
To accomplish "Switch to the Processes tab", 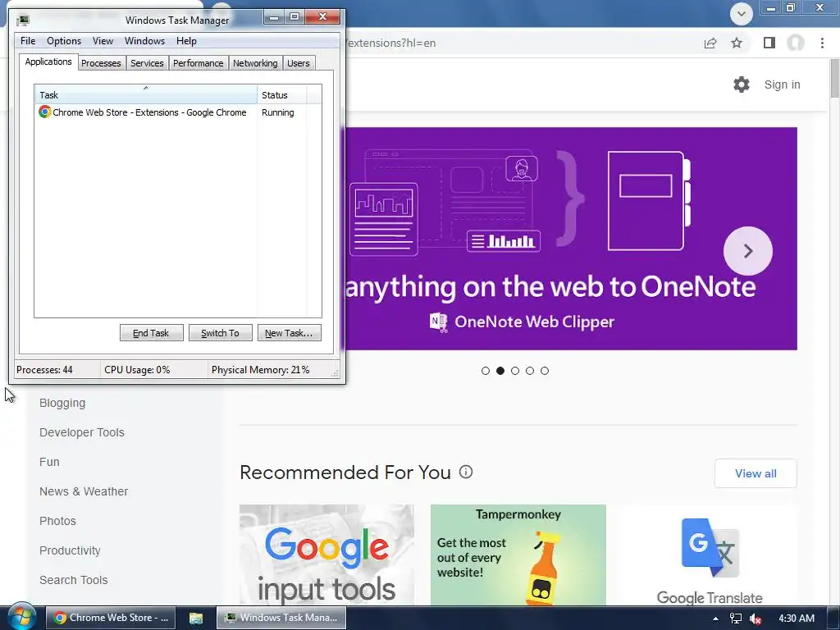I will pyautogui.click(x=101, y=63).
